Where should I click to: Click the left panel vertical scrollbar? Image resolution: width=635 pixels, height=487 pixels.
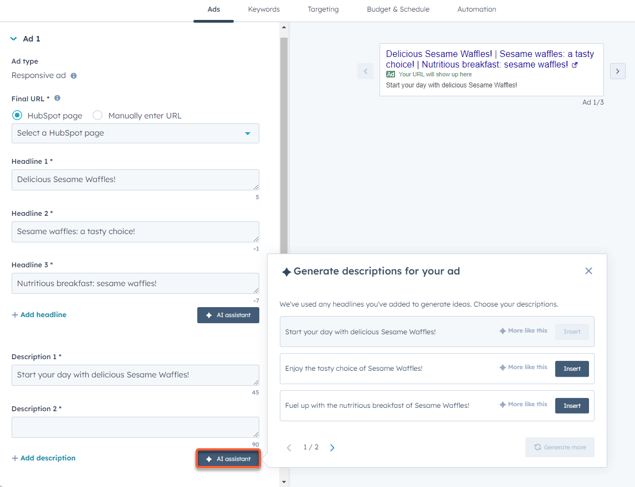coord(284,150)
